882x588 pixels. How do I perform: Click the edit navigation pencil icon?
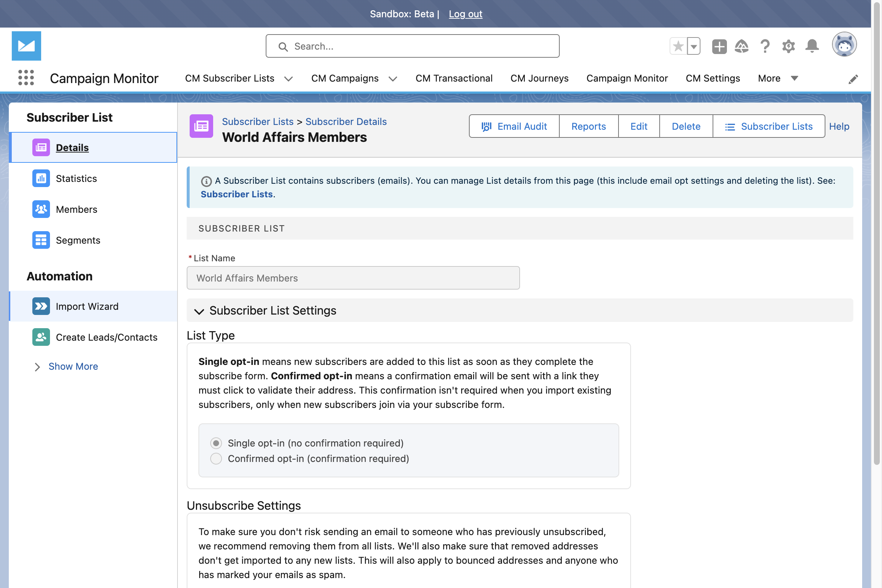853,79
